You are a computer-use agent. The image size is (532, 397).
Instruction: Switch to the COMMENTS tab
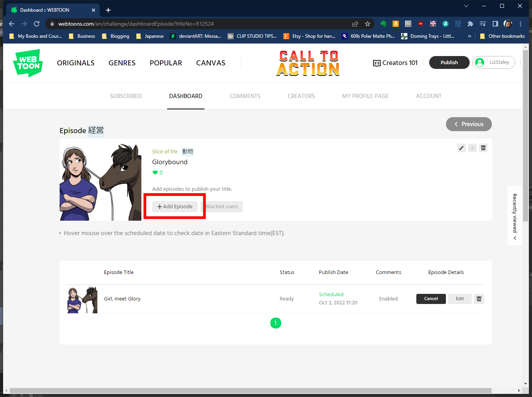point(245,96)
